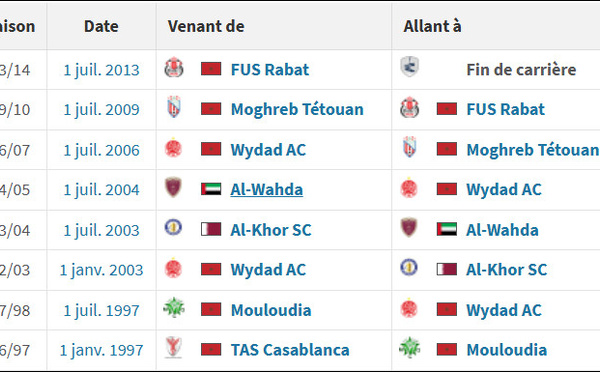Click the UAE flag beside underlined Al-Wahda
Viewport: 600px width, 372px height.
[x=211, y=189]
